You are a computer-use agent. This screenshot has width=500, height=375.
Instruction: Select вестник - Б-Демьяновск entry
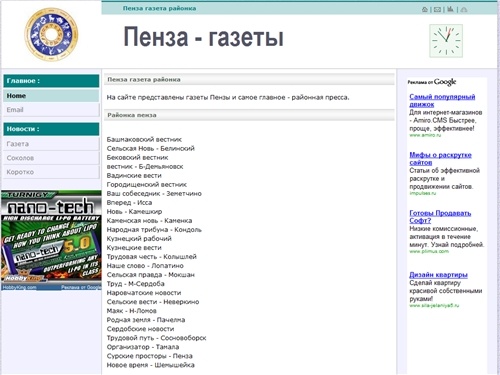pyautogui.click(x=145, y=166)
